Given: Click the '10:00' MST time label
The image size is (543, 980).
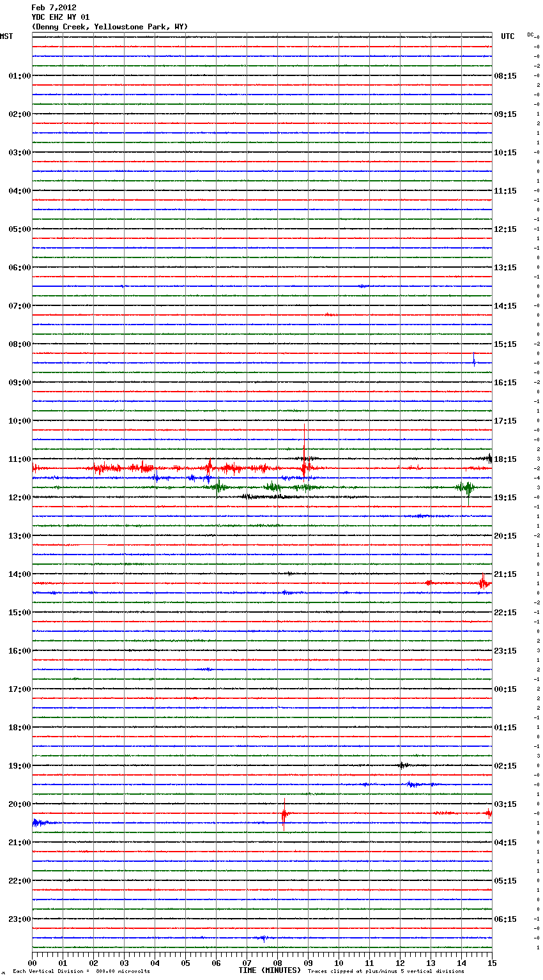Looking at the screenshot, I should (x=19, y=420).
